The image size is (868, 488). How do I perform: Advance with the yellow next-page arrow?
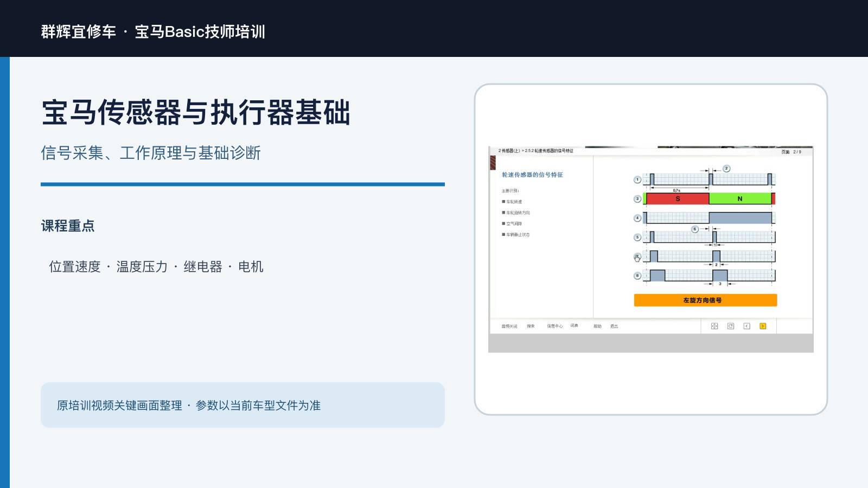[763, 326]
